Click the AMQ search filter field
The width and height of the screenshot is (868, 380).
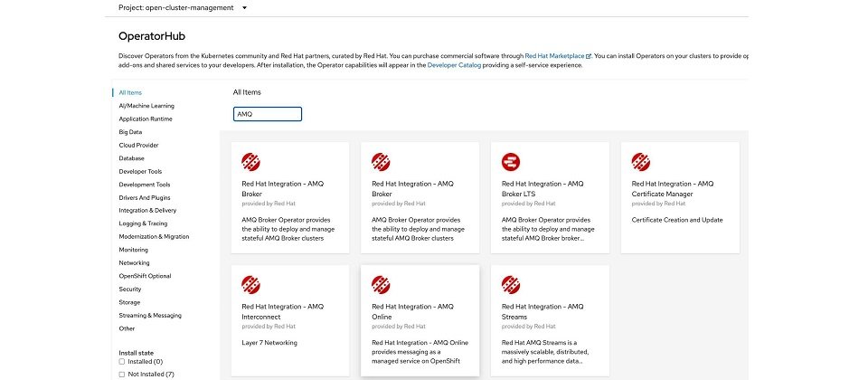point(268,114)
